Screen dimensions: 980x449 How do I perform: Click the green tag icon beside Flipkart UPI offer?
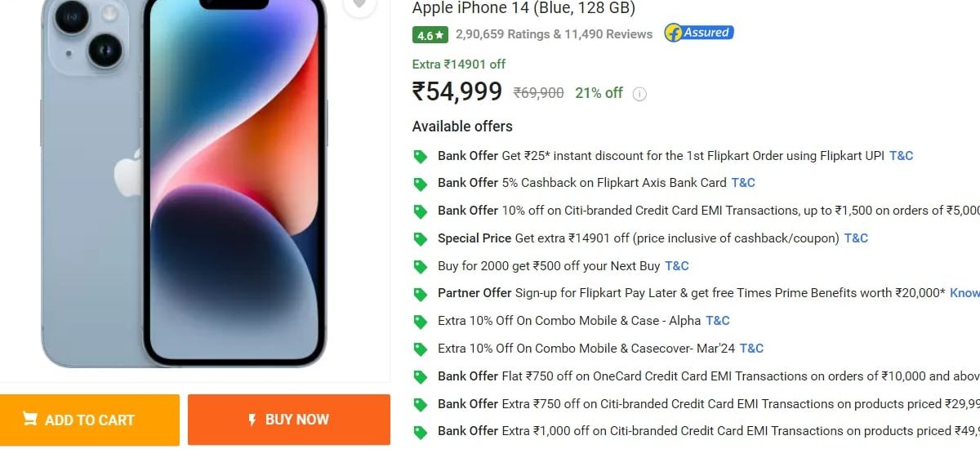pos(420,156)
